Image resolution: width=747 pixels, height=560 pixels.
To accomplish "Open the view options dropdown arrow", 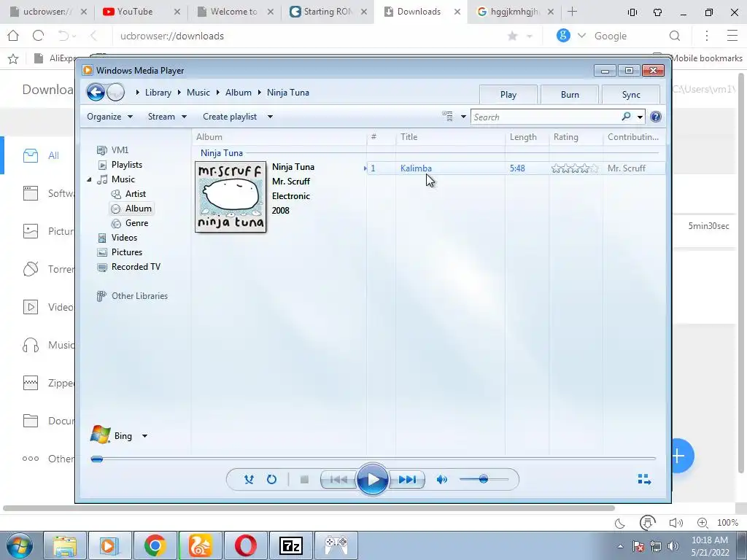I will 463,117.
